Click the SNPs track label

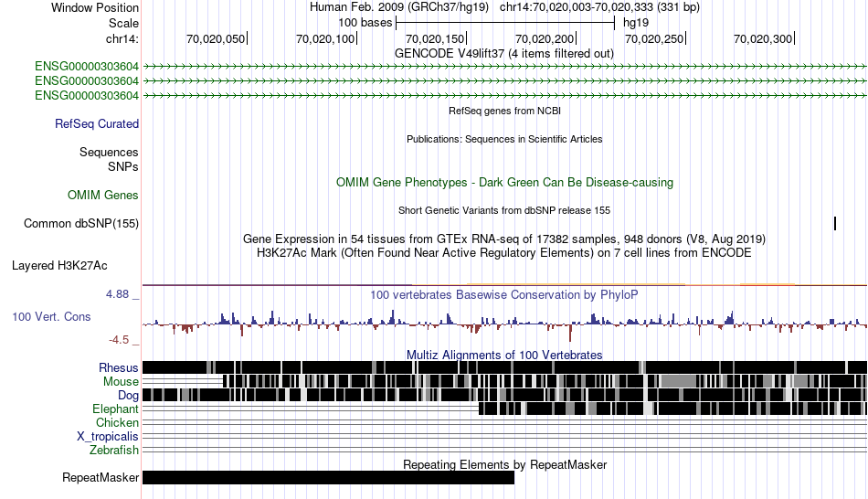point(123,166)
